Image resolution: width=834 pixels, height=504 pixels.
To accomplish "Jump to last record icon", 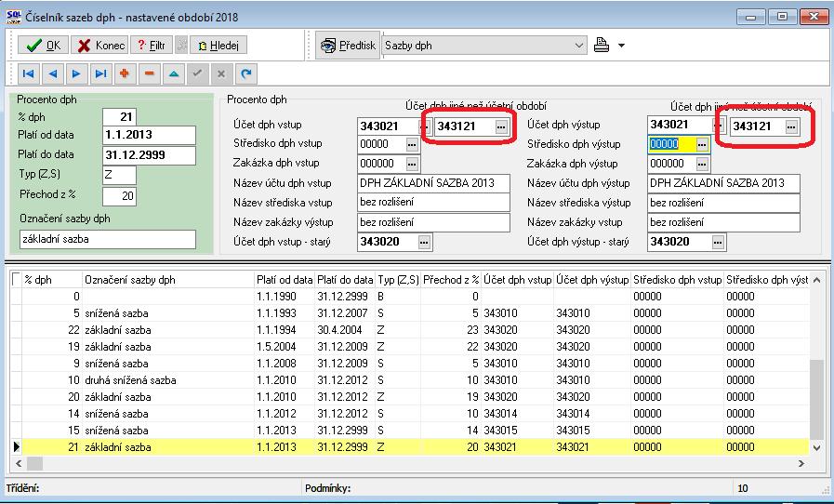I will (x=100, y=73).
